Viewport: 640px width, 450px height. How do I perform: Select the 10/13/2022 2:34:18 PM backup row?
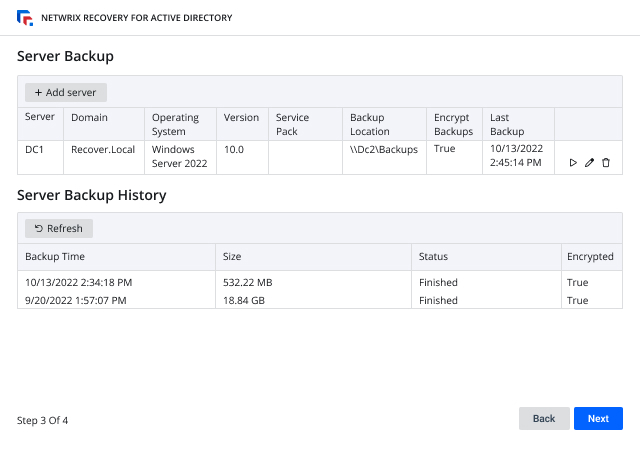point(320,283)
